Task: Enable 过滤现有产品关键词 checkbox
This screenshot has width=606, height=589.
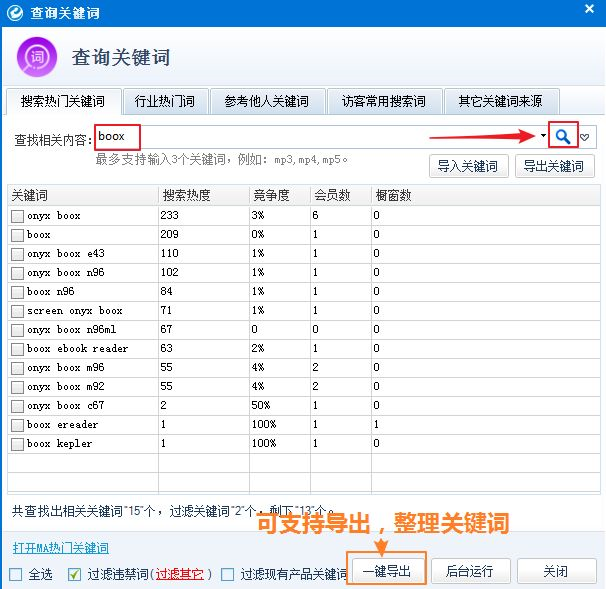Action: click(x=227, y=574)
